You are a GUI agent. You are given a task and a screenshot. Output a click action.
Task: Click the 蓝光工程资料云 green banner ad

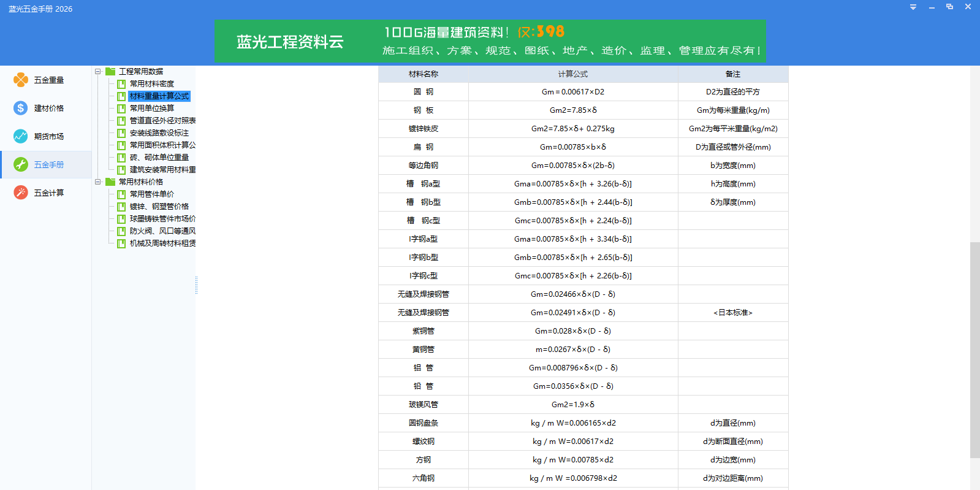pos(490,41)
